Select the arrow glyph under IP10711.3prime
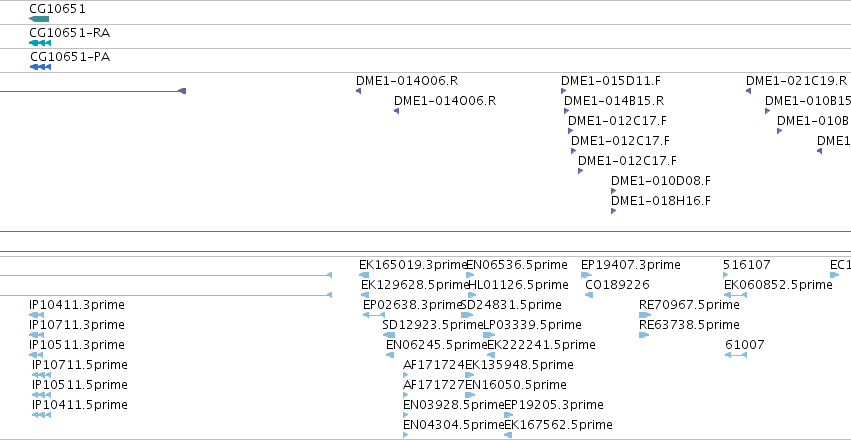The height and width of the screenshot is (440, 851). (x=36, y=335)
